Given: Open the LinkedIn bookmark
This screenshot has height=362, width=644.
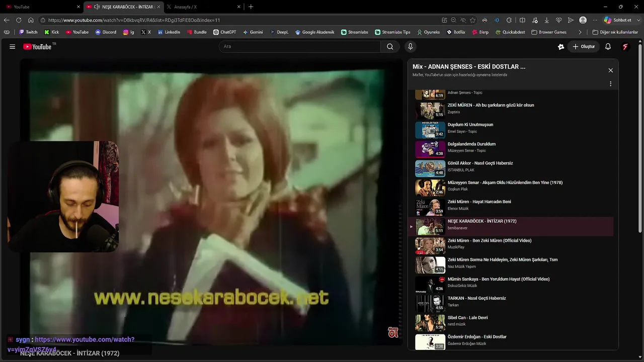Looking at the screenshot, I should tap(169, 32).
